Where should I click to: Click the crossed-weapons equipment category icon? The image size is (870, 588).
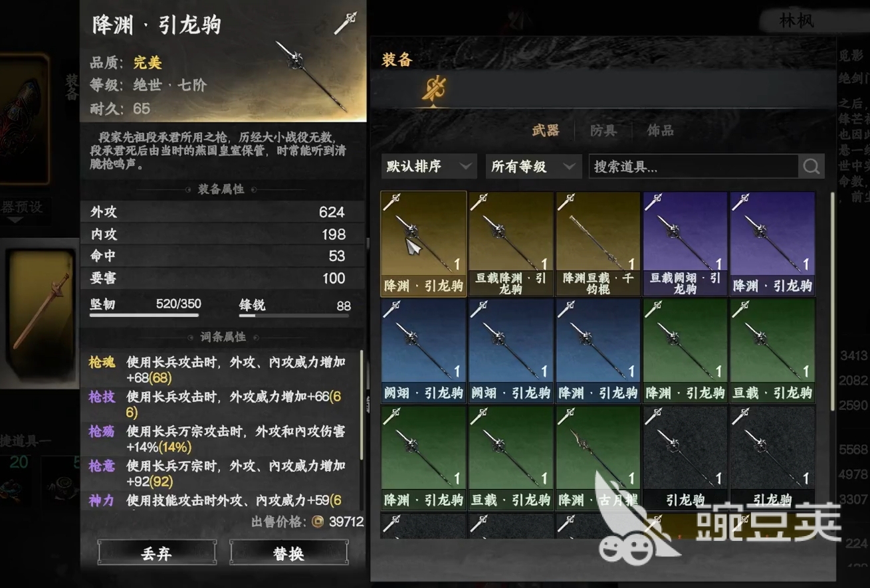point(434,87)
